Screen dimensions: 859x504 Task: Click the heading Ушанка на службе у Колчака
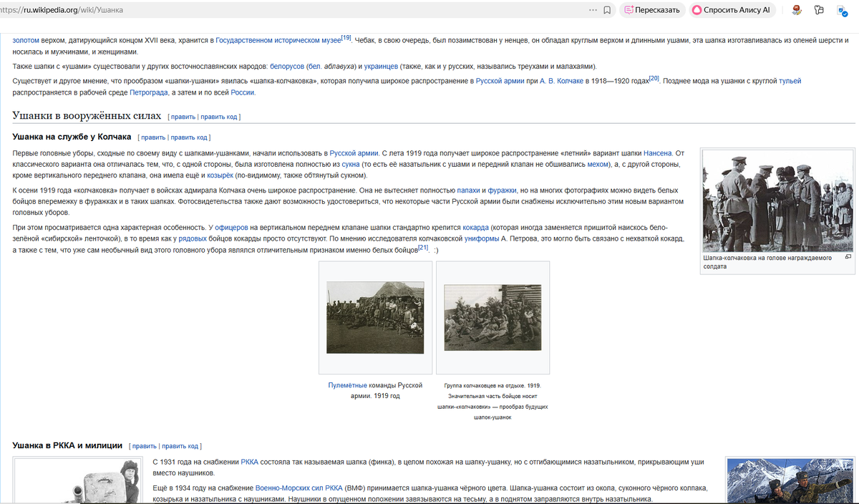coord(72,137)
